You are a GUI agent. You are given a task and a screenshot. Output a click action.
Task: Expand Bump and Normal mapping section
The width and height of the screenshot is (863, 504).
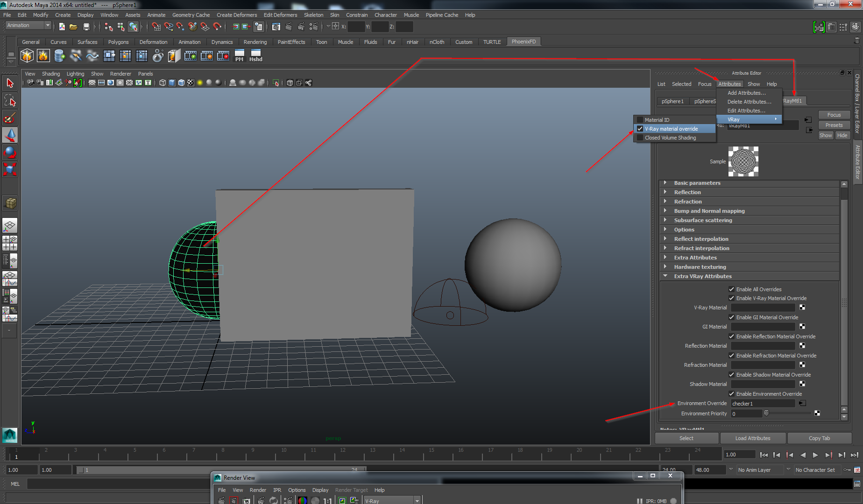750,211
